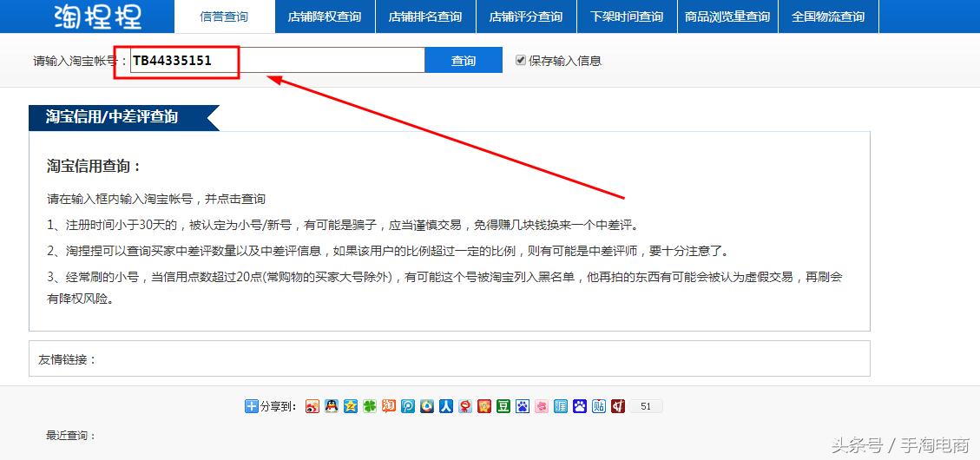Image resolution: width=980 pixels, height=460 pixels.
Task: Share to Sina Weibo icon
Action: [x=312, y=406]
